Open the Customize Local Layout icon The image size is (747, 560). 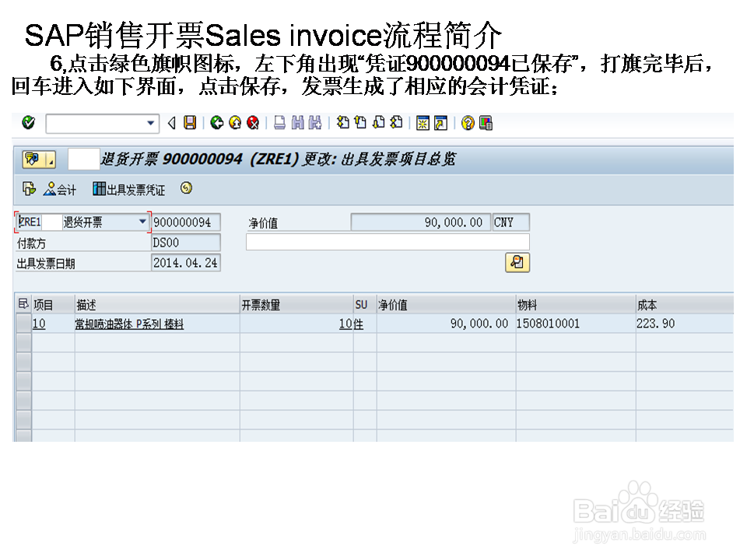(486, 124)
